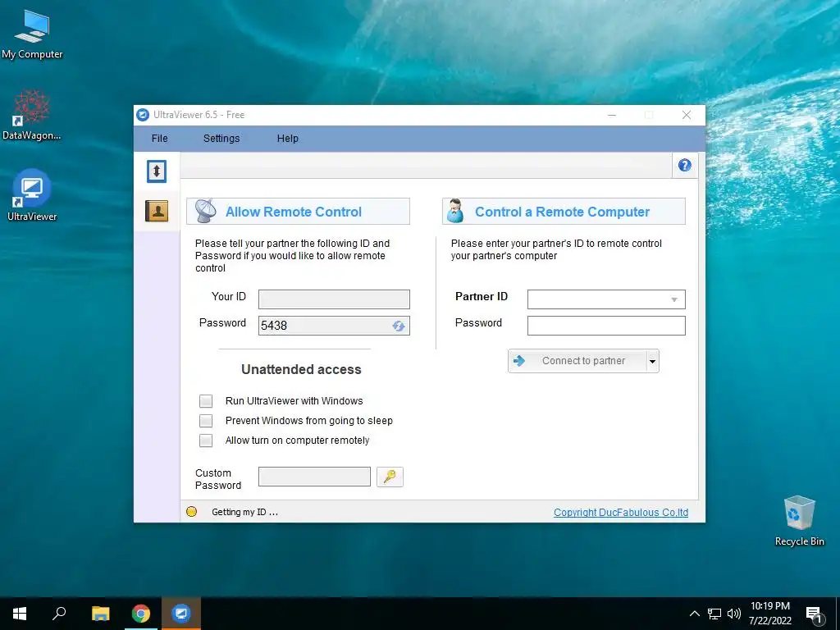Open the Help menu

point(288,138)
